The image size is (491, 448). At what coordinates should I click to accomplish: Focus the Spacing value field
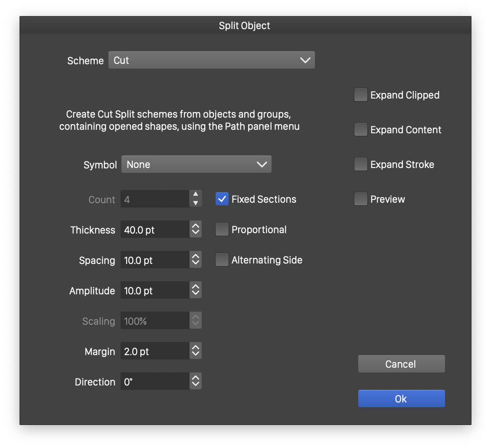pos(154,260)
